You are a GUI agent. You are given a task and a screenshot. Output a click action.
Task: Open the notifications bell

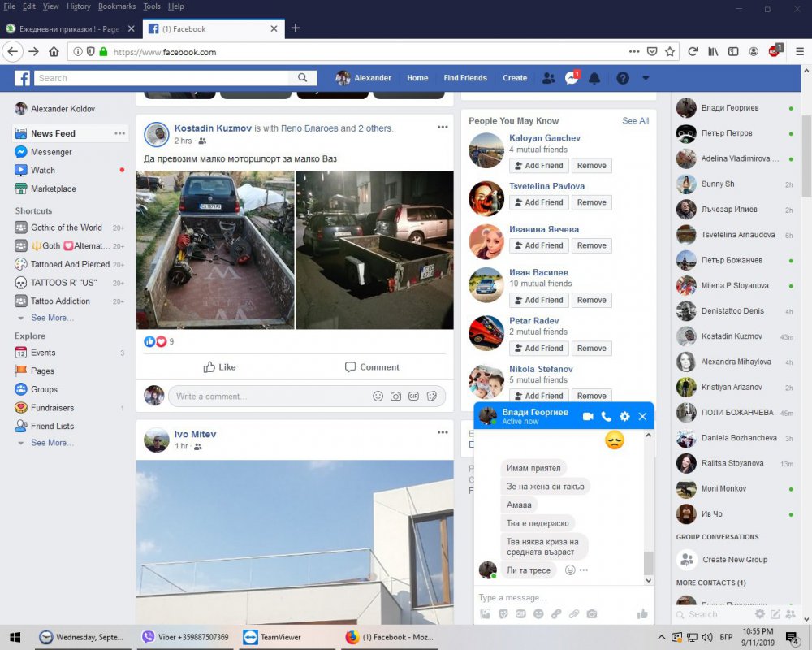point(594,78)
